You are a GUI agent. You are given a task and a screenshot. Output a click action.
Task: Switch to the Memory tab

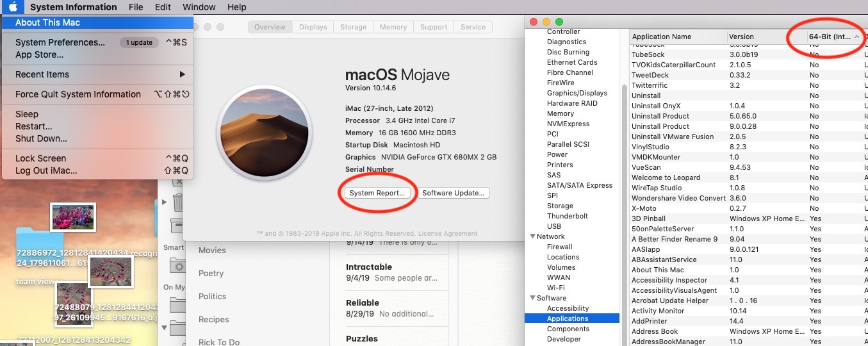point(393,27)
